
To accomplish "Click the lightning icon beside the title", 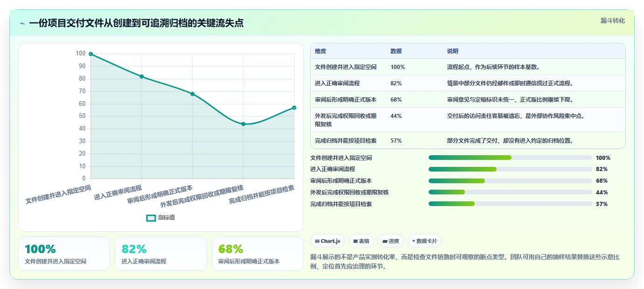I will tap(22, 23).
